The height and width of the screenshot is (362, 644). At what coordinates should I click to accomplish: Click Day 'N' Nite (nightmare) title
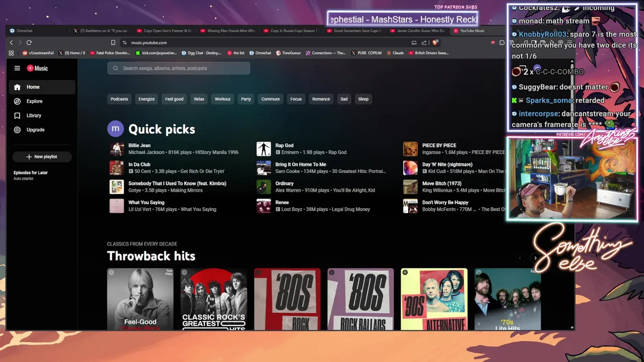(x=447, y=164)
